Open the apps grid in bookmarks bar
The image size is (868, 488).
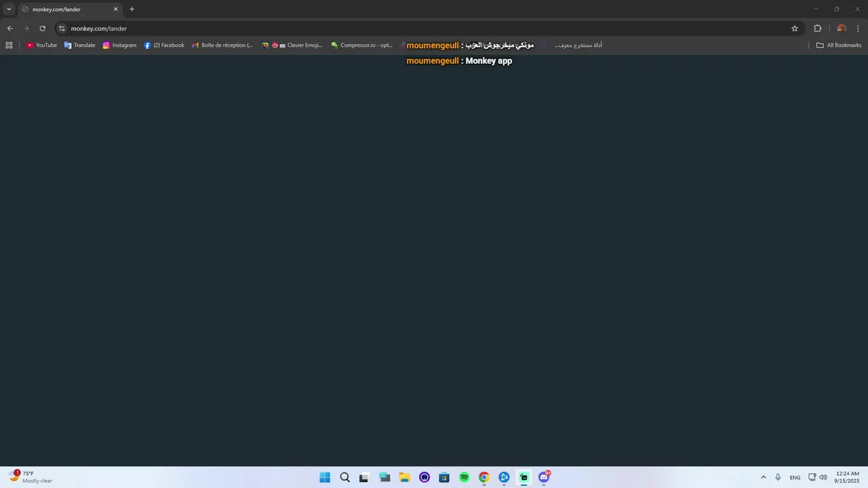(9, 45)
